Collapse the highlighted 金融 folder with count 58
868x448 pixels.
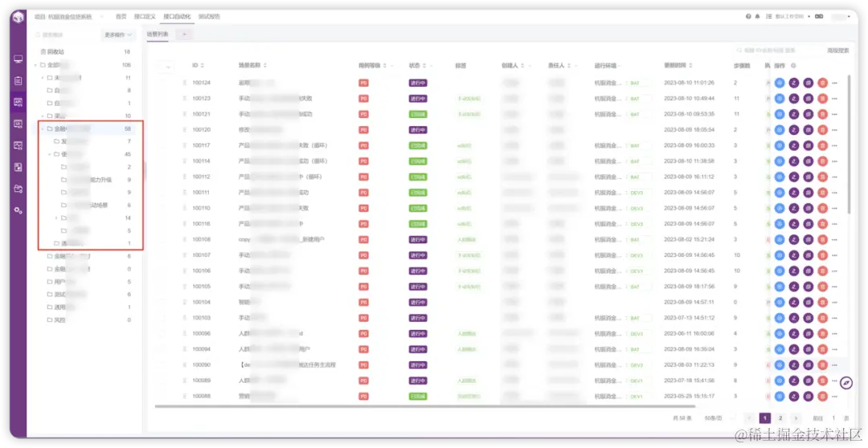(x=43, y=129)
